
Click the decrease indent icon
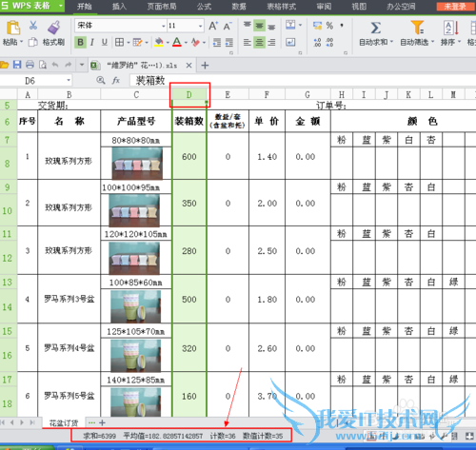click(x=217, y=42)
